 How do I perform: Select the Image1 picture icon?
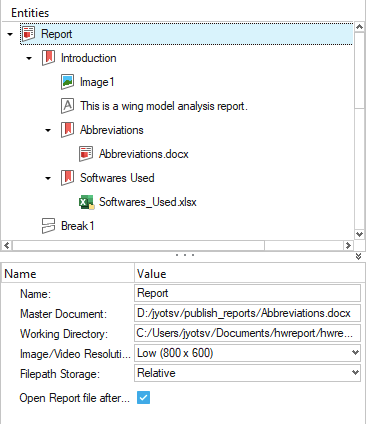tap(67, 82)
